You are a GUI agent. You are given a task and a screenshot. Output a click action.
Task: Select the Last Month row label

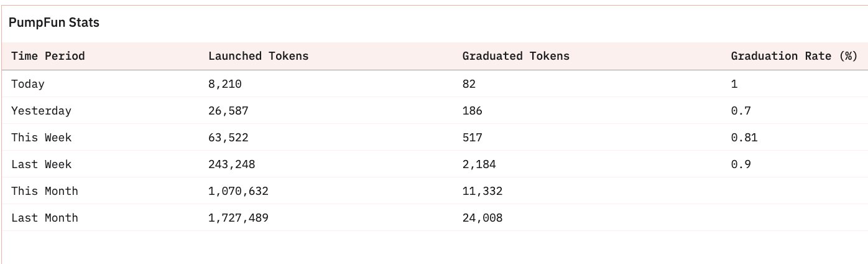(x=45, y=218)
